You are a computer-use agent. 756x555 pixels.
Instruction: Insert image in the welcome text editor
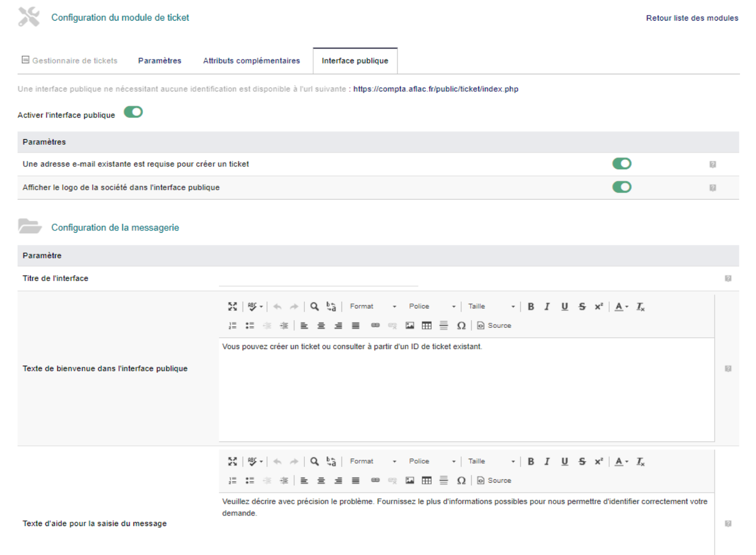click(410, 326)
